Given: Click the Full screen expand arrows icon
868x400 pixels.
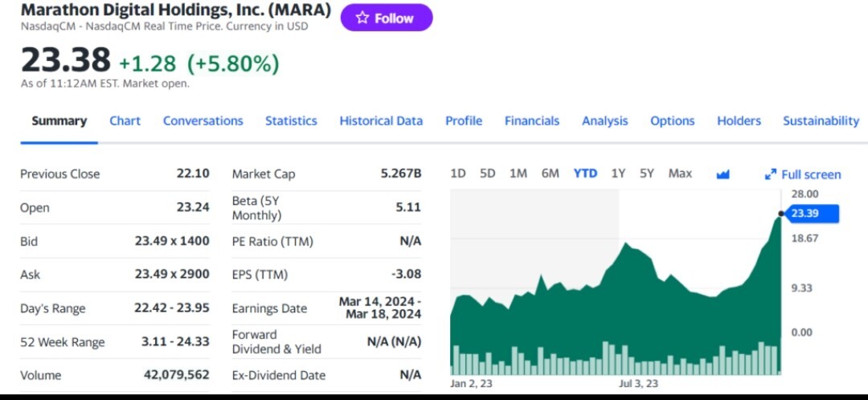Looking at the screenshot, I should [x=770, y=175].
